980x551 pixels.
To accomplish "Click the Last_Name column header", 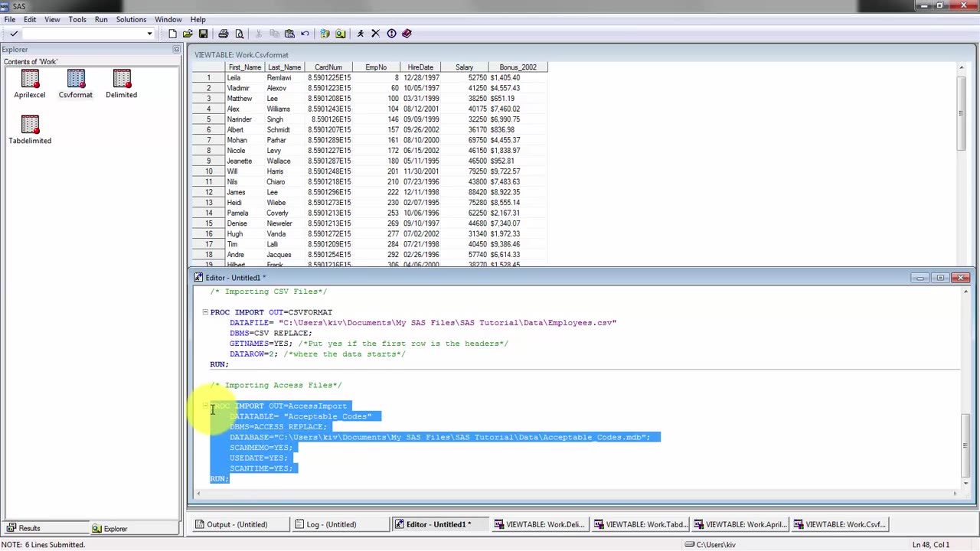I will pyautogui.click(x=284, y=67).
